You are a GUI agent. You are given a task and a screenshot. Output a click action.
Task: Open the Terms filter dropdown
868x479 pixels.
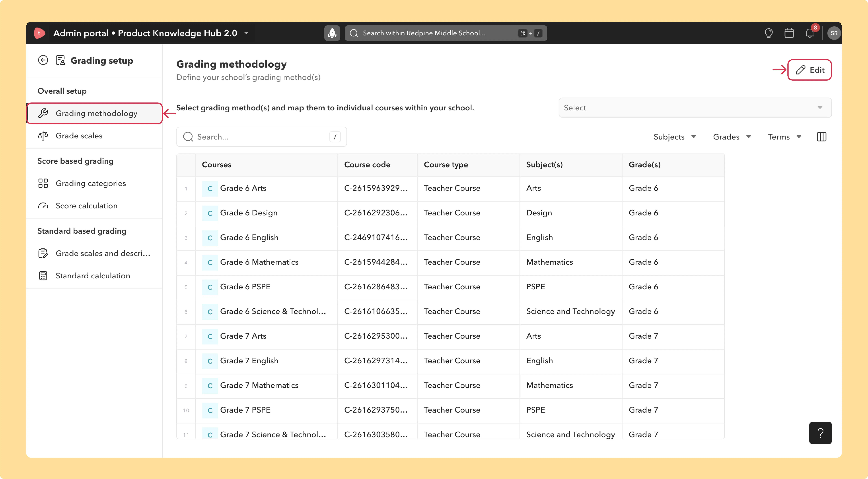click(x=785, y=137)
